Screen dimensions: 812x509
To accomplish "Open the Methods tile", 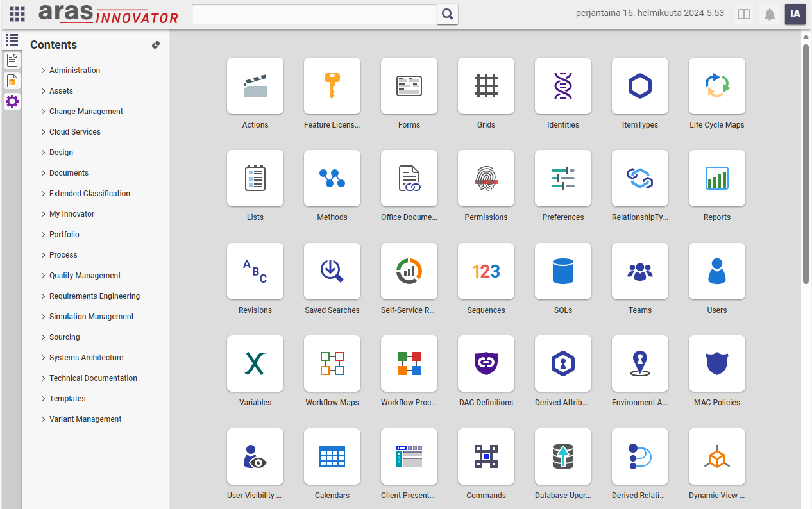I will pos(332,179).
